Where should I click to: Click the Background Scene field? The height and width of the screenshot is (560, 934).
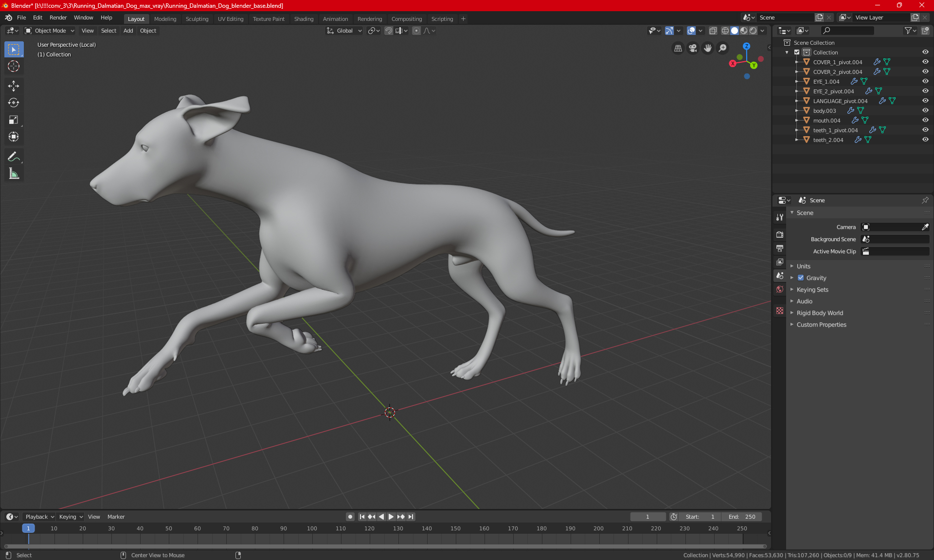895,239
